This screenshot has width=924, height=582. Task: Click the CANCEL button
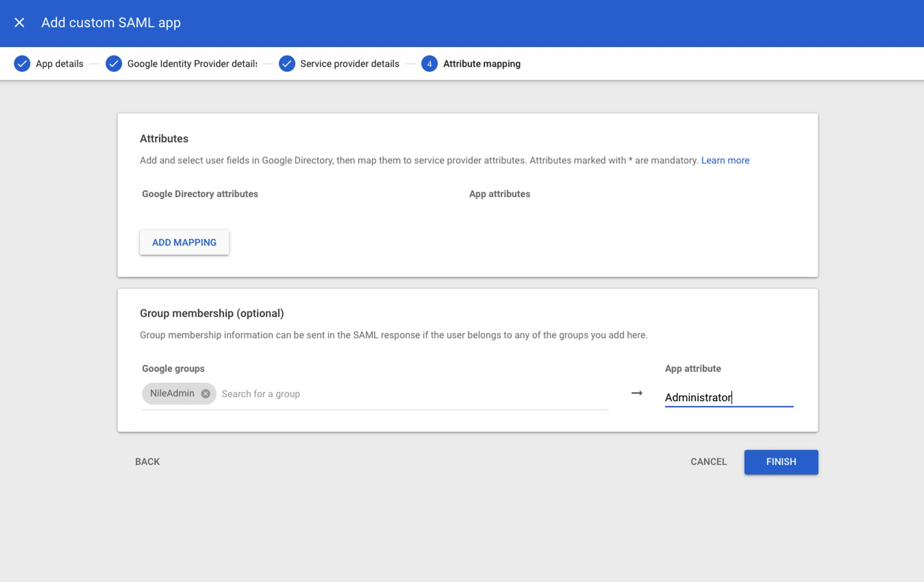(x=708, y=462)
